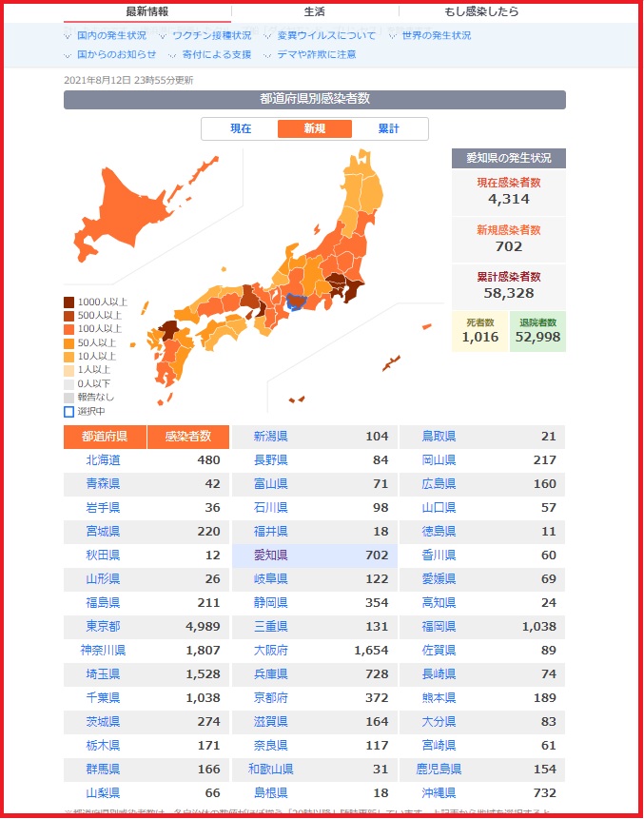
Task: Open 山梨県 prefecture link
Action: (103, 793)
